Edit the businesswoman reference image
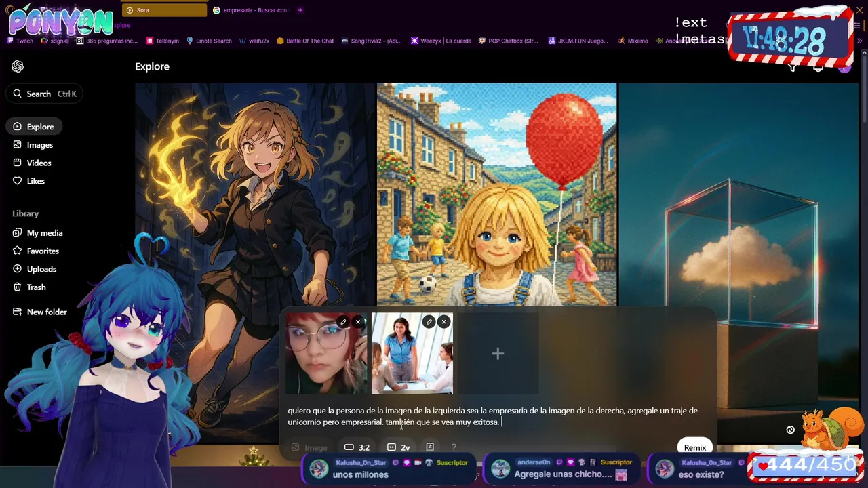The height and width of the screenshot is (488, 868). (x=429, y=322)
